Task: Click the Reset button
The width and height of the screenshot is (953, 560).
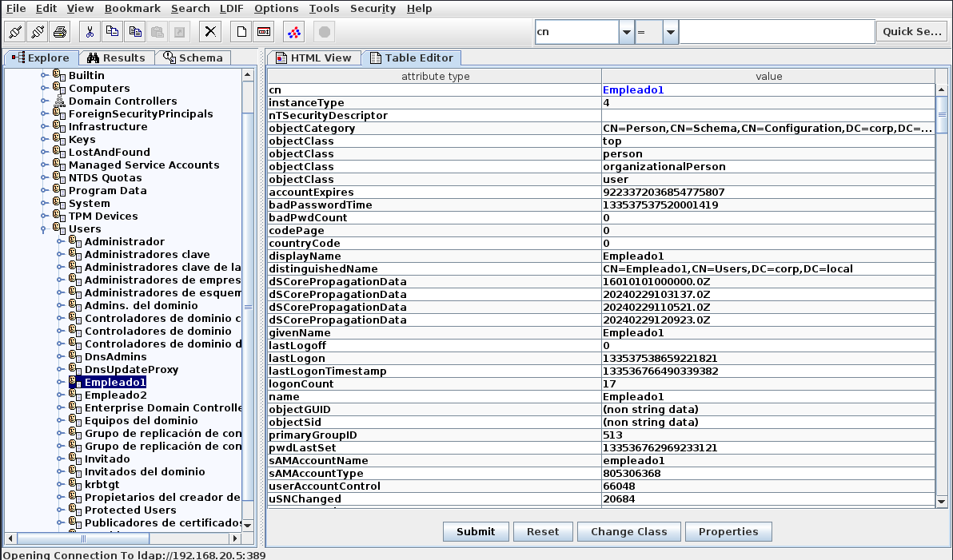Action: click(x=543, y=531)
